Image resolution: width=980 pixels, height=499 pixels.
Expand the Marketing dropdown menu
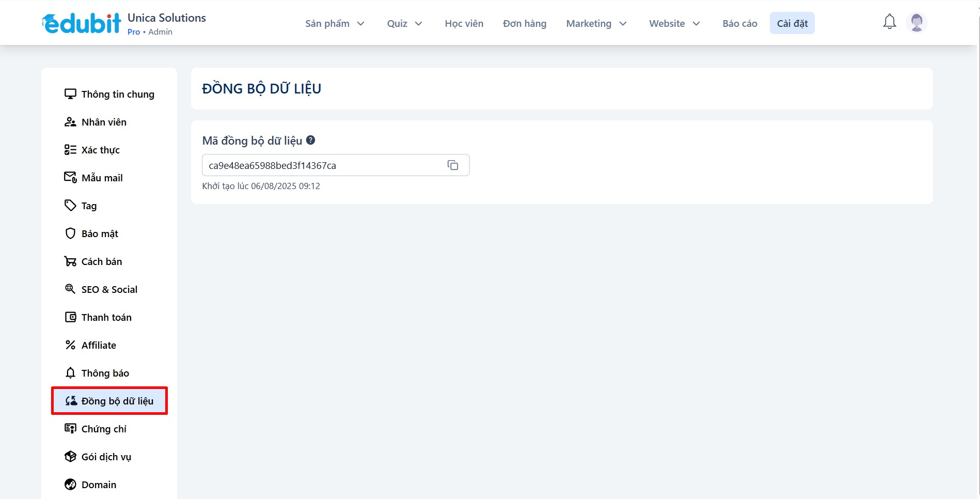(596, 23)
